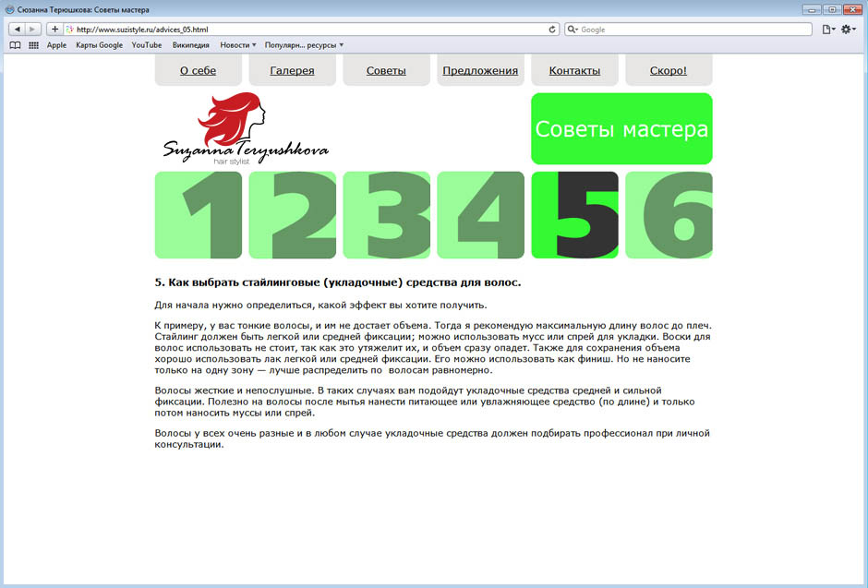Click the browser Forward arrow button

pyautogui.click(x=33, y=30)
